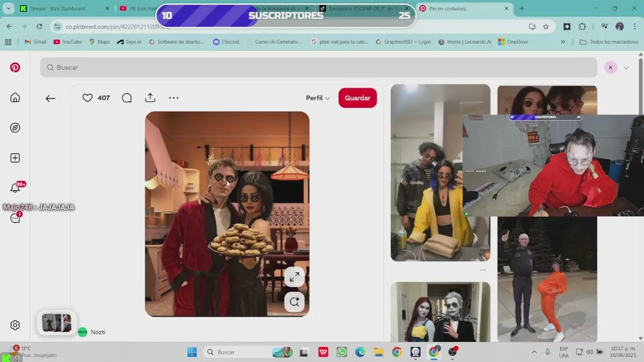This screenshot has width=644, height=362.
Task: Open the Jack and Sally costume pin
Action: pos(440,312)
